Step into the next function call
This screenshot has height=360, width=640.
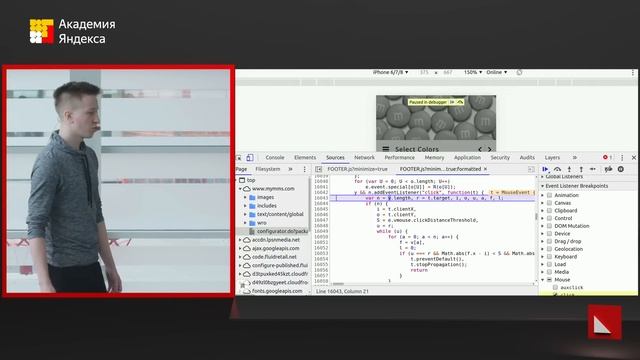569,169
